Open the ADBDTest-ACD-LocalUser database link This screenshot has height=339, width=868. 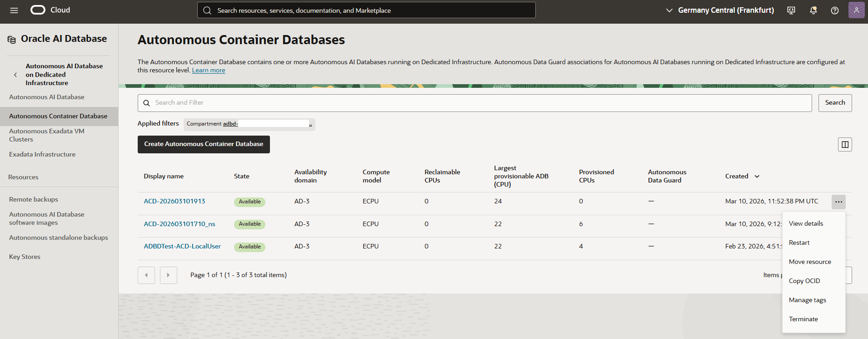coord(182,246)
